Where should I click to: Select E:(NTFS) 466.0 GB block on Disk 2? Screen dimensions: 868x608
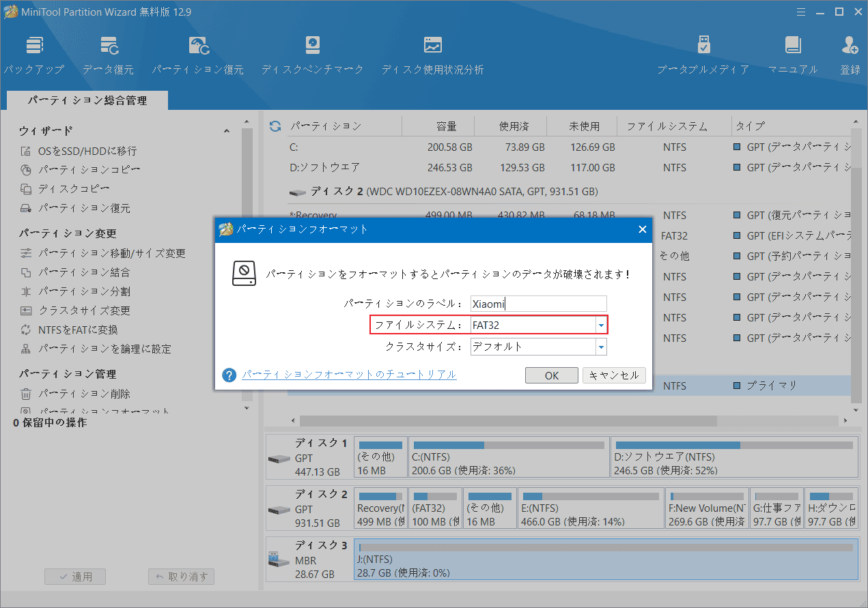point(591,507)
